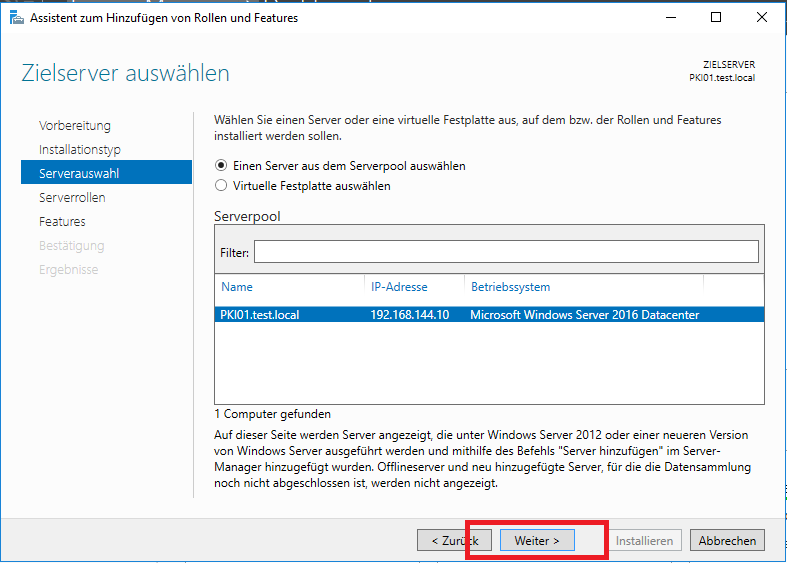Click 'Weiter >' to continue
Viewport: 787px width, 563px height.
coord(537,540)
